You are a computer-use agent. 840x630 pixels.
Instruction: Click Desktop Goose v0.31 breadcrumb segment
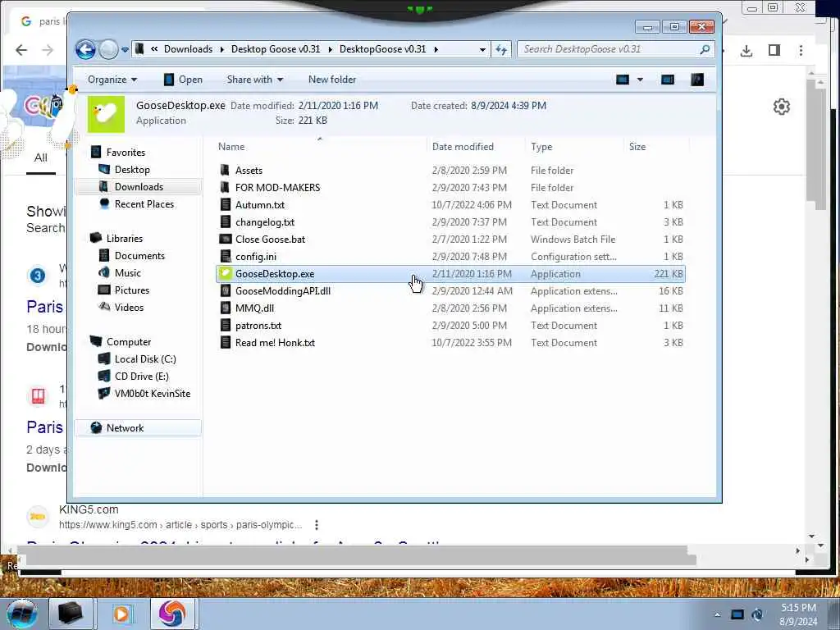(x=276, y=49)
